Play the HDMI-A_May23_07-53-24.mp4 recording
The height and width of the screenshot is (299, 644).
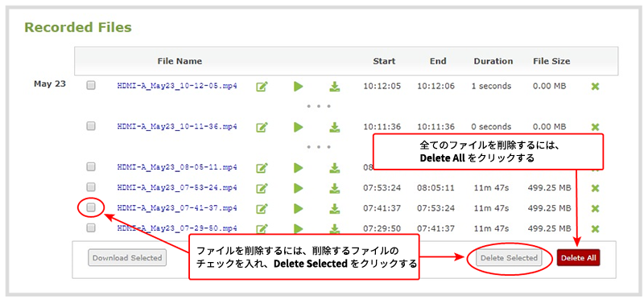298,188
